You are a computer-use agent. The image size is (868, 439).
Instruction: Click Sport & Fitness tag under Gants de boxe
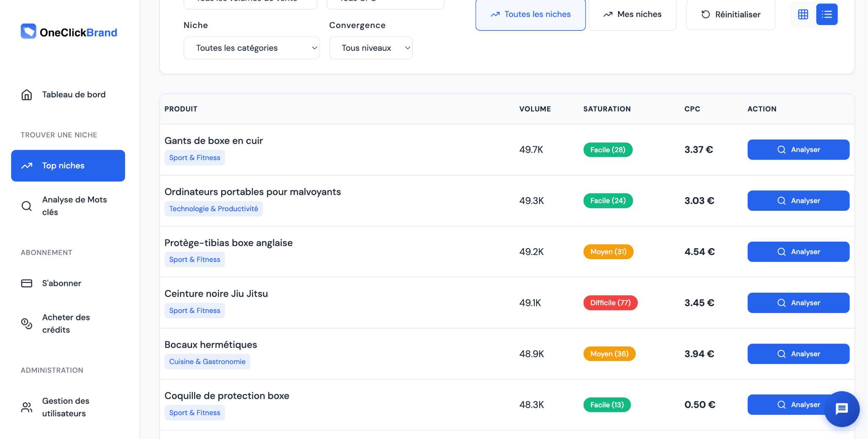[x=195, y=158]
